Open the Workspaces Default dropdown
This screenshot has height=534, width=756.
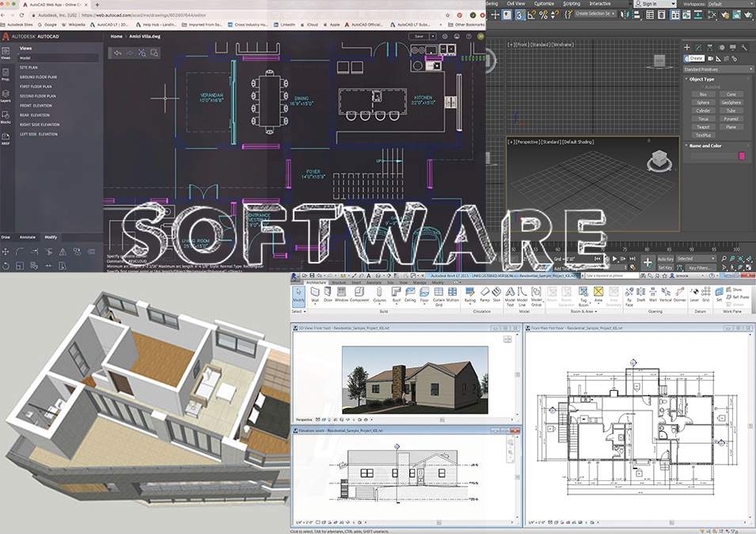tap(731, 4)
